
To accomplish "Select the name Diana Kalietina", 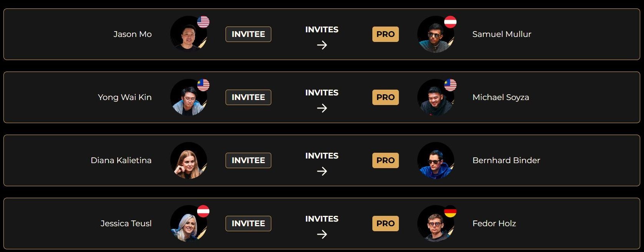I will 121,160.
